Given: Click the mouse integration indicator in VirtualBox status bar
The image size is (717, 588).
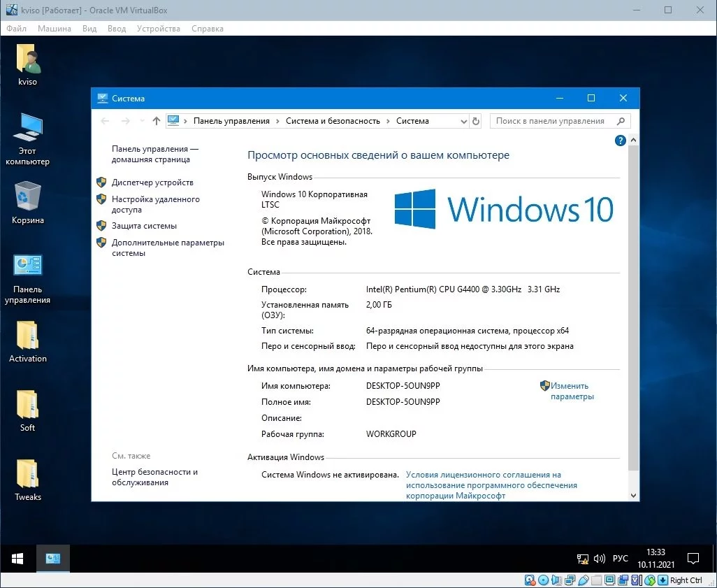Looking at the screenshot, I should [649, 580].
